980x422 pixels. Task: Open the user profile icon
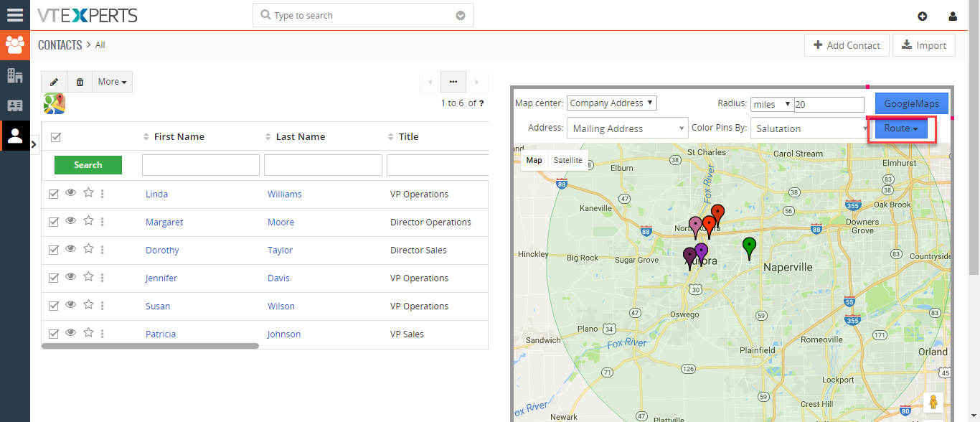click(953, 16)
